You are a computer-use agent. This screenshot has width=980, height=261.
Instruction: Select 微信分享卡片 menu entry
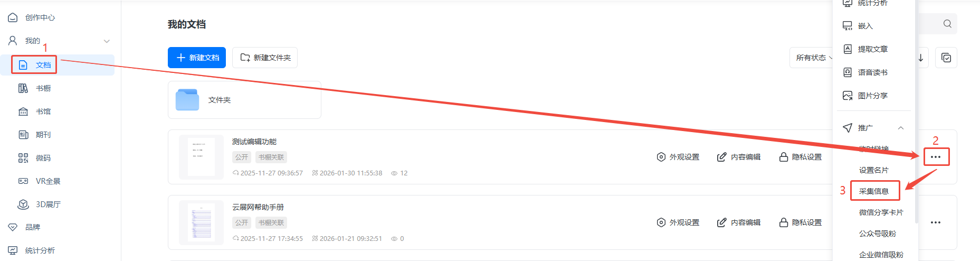click(x=881, y=212)
